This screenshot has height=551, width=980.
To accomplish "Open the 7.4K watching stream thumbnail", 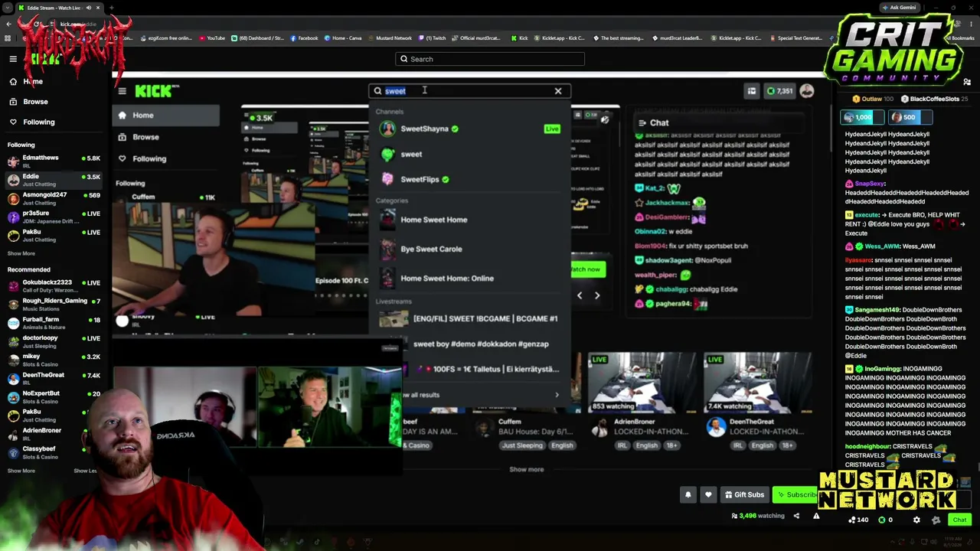I will point(757,383).
